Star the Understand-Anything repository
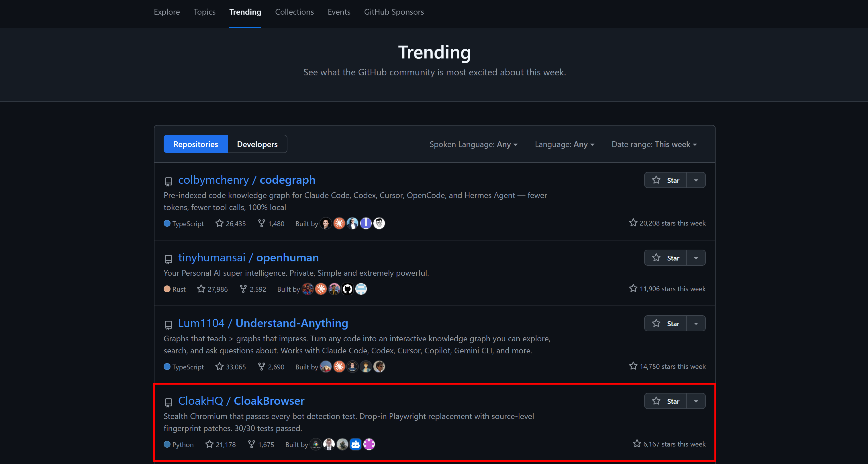 (x=665, y=324)
